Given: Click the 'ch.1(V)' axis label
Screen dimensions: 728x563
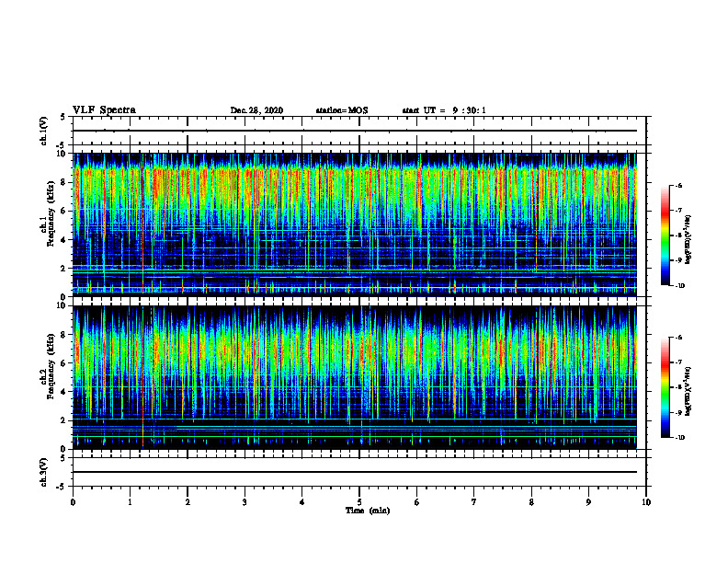Looking at the screenshot, I should tap(43, 131).
